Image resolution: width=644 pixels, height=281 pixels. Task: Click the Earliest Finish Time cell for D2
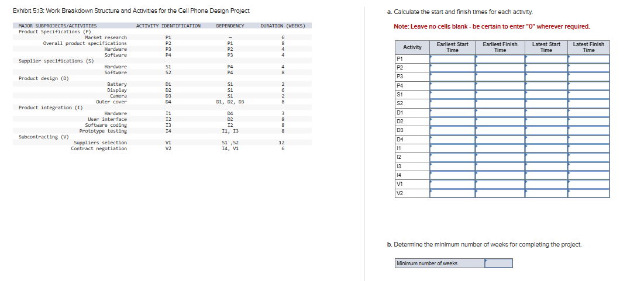coord(500,122)
